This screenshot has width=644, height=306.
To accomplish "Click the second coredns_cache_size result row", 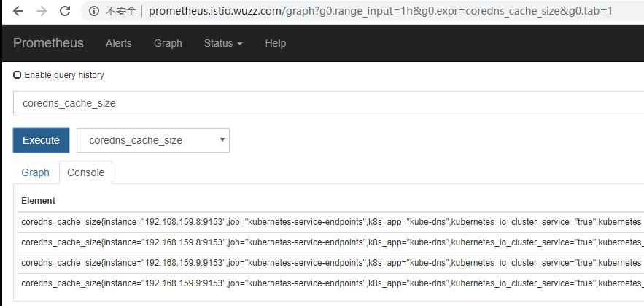I will [328, 242].
